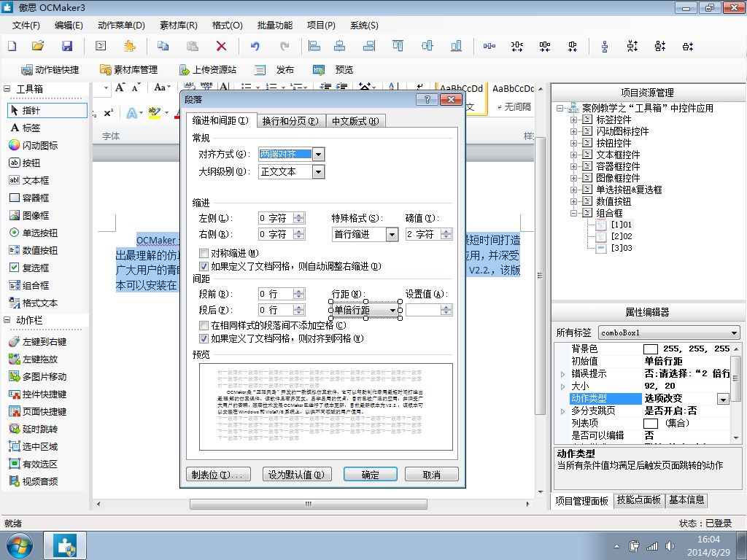747x560 pixels.
Task: Switch to the 换行和分页 tab
Action: 290,121
